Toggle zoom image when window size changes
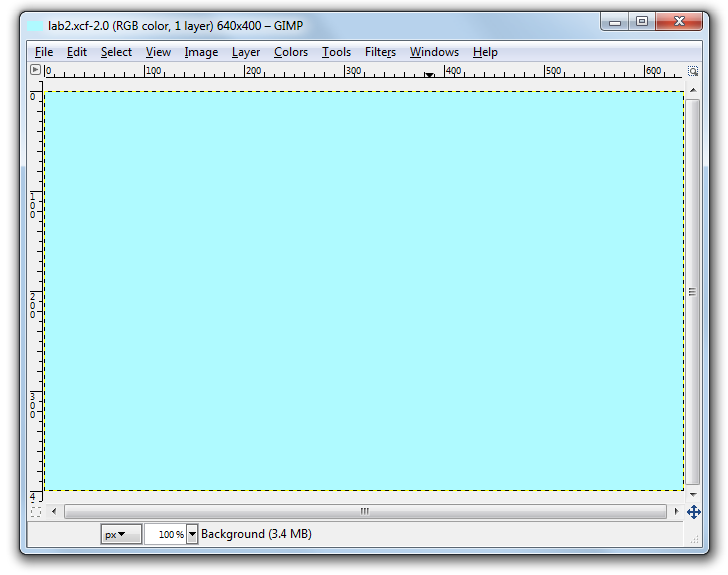Image resolution: width=728 pixels, height=575 pixels. 693,71
